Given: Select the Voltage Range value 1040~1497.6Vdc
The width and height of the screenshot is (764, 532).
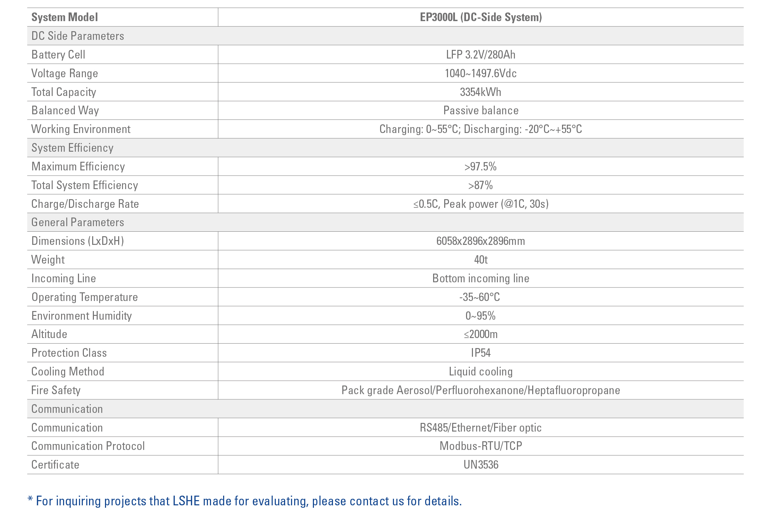Looking at the screenshot, I should click(x=481, y=73).
